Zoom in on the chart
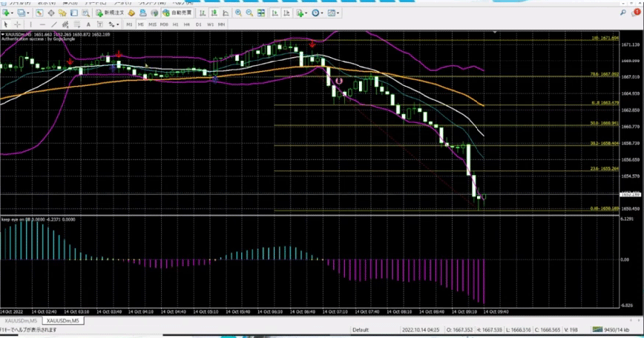644x338 pixels. (x=238, y=13)
